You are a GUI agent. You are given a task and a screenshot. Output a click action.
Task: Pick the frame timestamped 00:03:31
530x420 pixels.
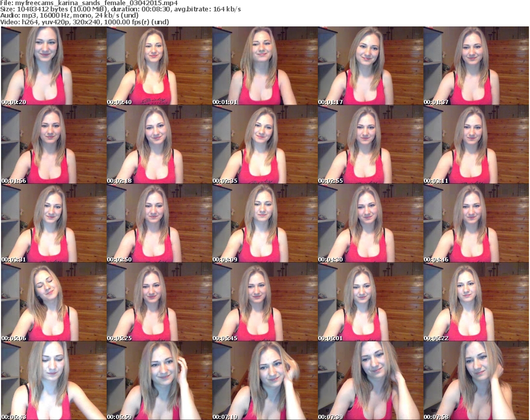(x=54, y=223)
